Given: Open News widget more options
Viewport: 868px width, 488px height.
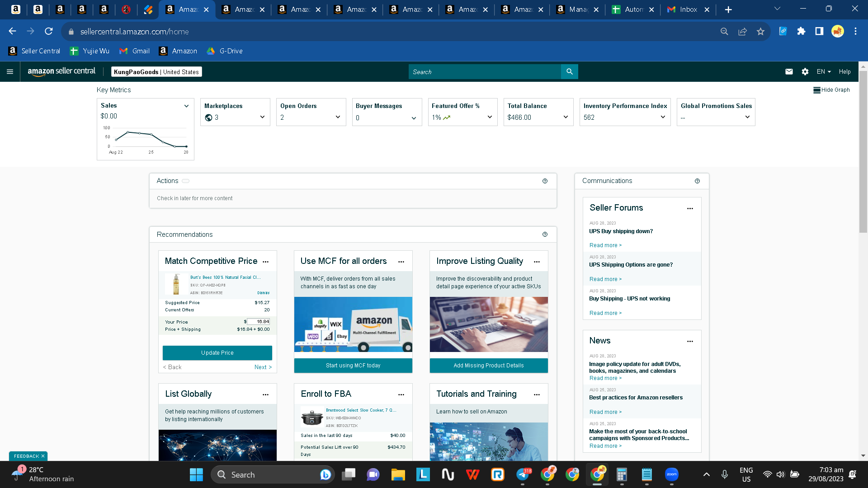Looking at the screenshot, I should coord(690,341).
